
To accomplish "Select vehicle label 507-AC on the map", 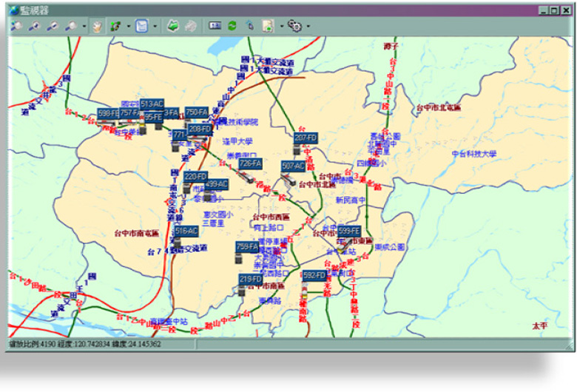I will 293,166.
